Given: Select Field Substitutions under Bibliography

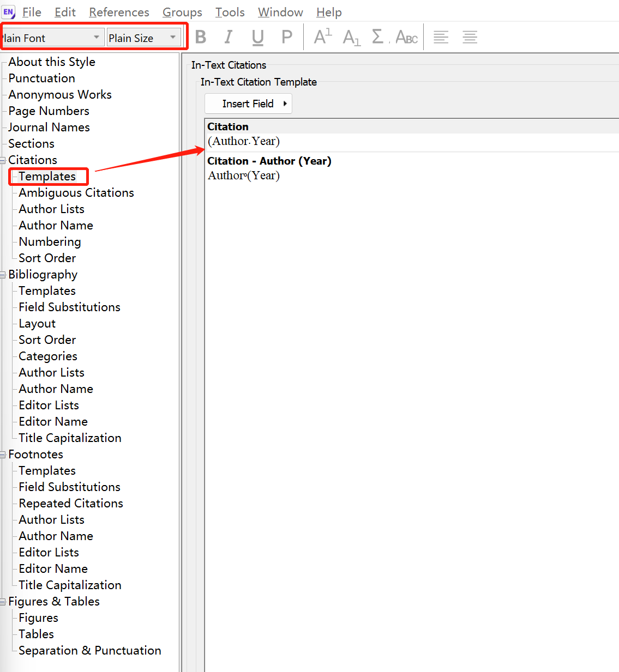Looking at the screenshot, I should [x=69, y=307].
